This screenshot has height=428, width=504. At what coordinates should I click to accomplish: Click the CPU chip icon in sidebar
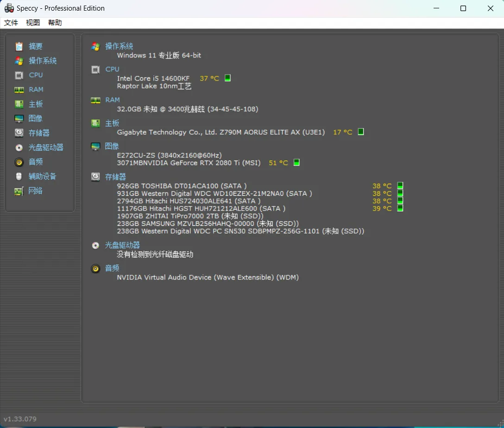tap(19, 75)
